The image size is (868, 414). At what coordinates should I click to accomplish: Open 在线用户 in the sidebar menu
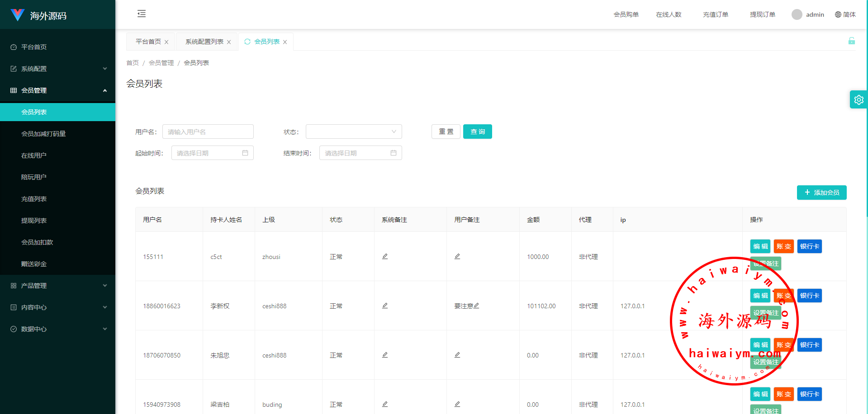click(x=34, y=155)
